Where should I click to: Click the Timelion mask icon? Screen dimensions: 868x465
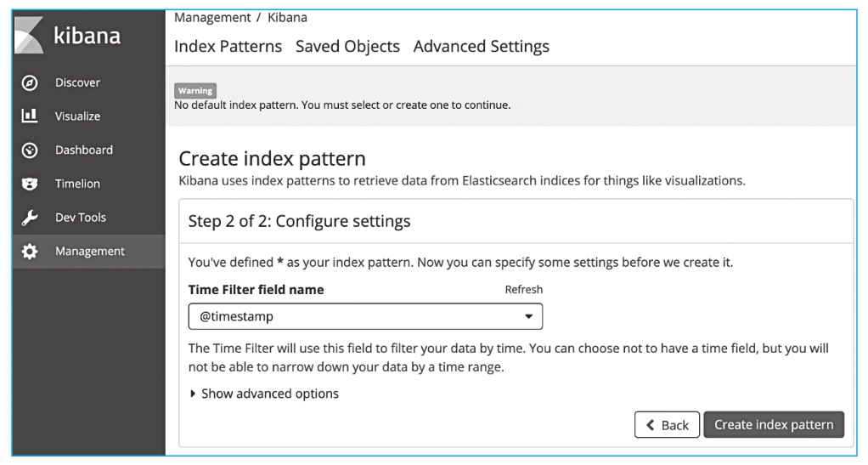[x=30, y=184]
